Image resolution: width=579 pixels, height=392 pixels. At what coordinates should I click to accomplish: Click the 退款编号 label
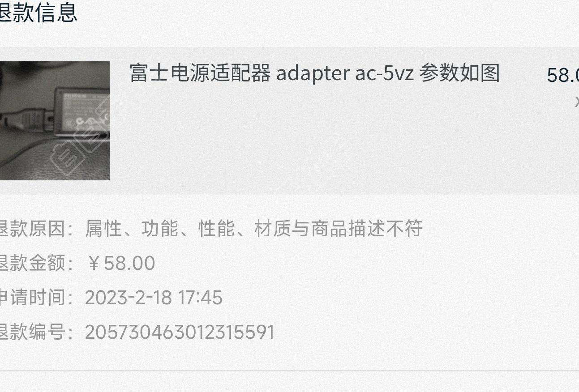tap(36, 332)
